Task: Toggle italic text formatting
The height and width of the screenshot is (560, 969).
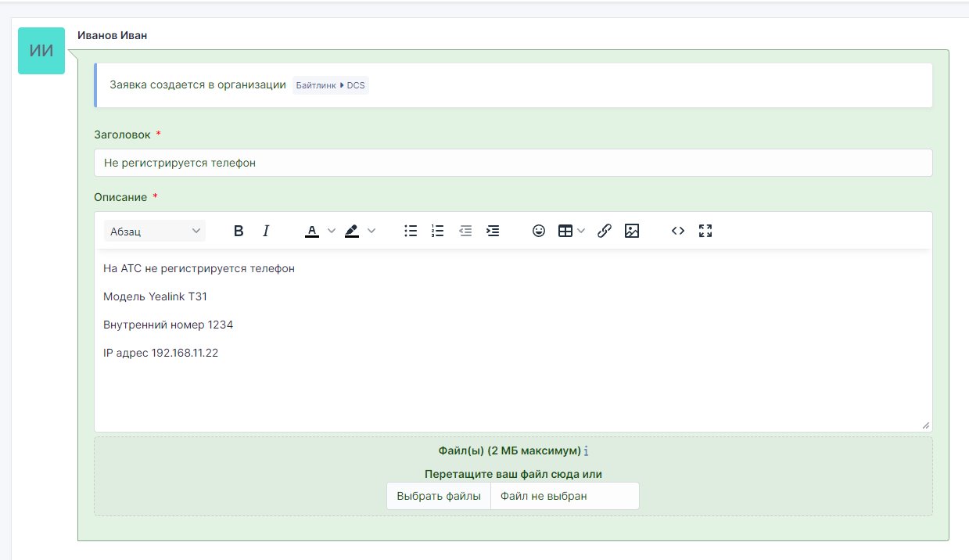Action: point(266,231)
